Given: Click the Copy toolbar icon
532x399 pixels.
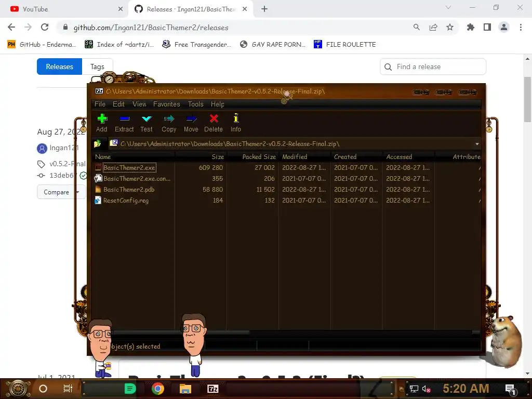Looking at the screenshot, I should tap(169, 123).
